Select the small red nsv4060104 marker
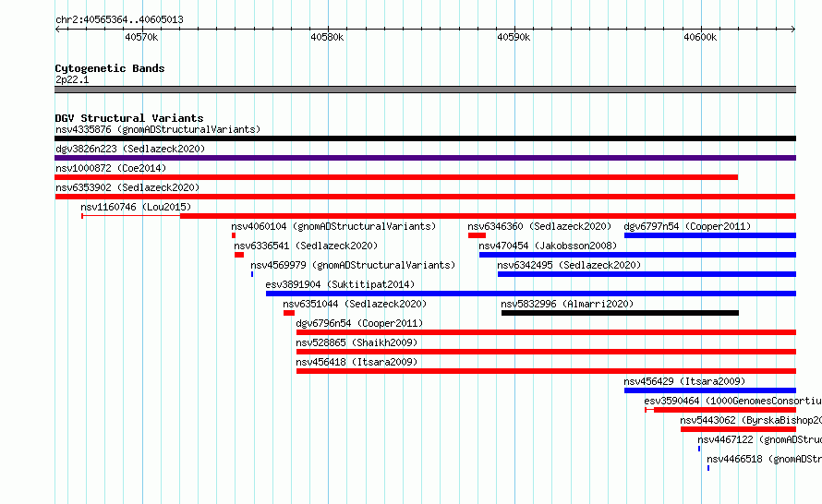The height and width of the screenshot is (504, 822). coord(234,235)
